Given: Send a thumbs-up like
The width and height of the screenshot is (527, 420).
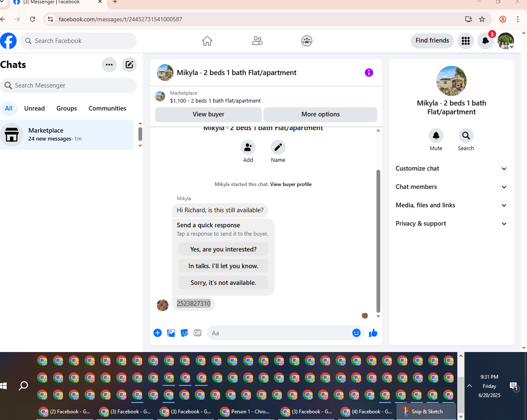Looking at the screenshot, I should click(x=373, y=333).
